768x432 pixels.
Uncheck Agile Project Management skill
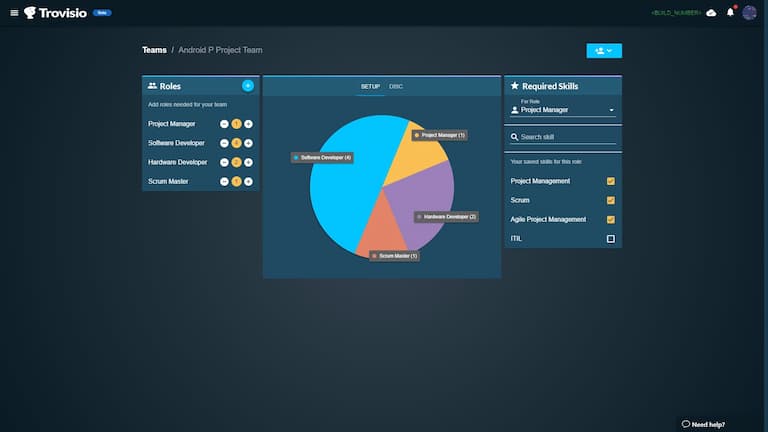pos(611,219)
